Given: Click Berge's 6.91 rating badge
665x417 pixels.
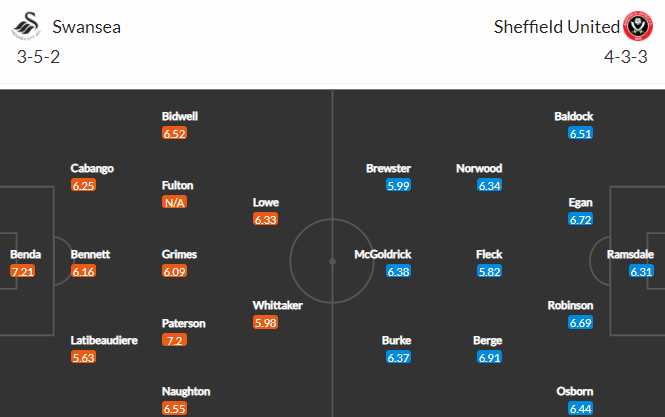Looking at the screenshot, I should [489, 357].
